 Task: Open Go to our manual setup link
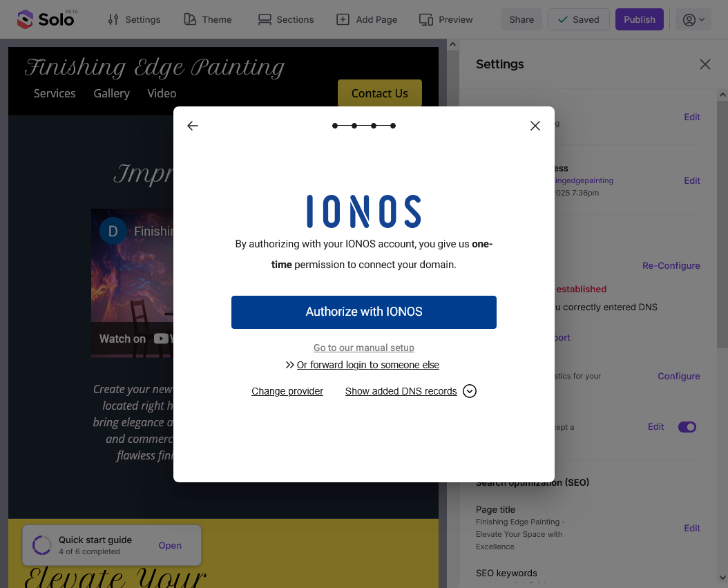click(x=364, y=348)
